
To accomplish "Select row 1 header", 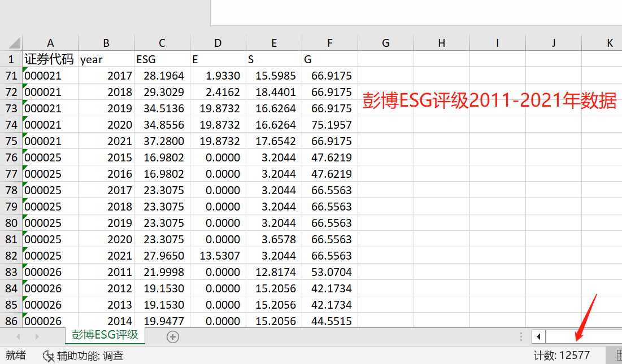I will (11, 59).
